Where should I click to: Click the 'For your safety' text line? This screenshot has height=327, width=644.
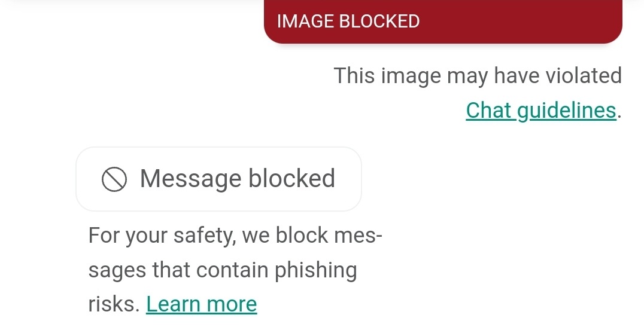(235, 236)
